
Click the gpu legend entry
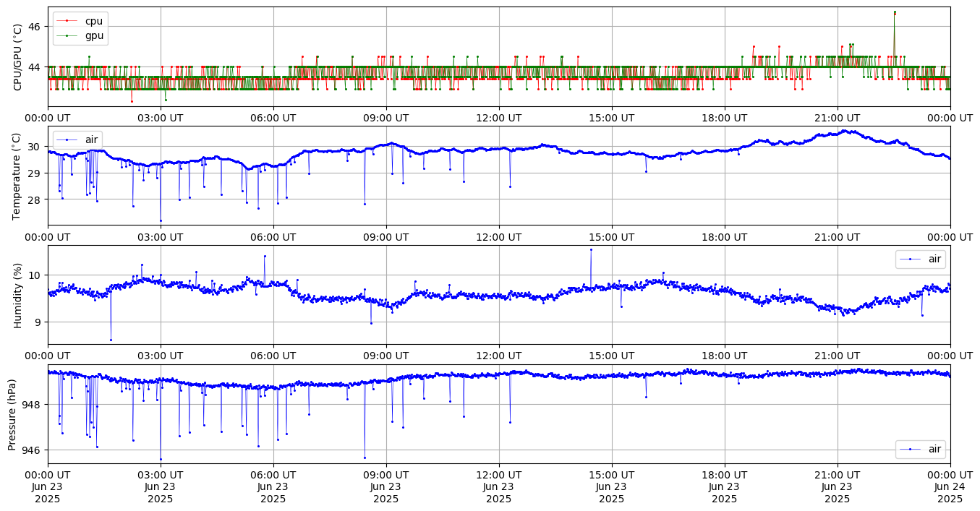pyautogui.click(x=80, y=35)
